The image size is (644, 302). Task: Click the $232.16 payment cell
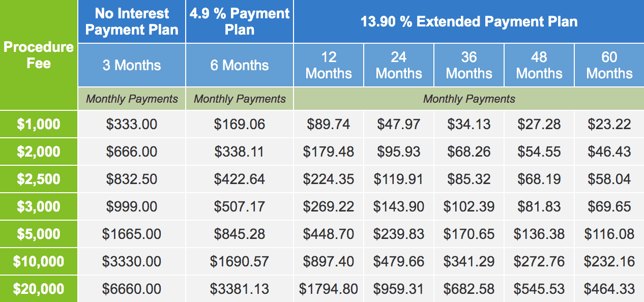tap(609, 261)
